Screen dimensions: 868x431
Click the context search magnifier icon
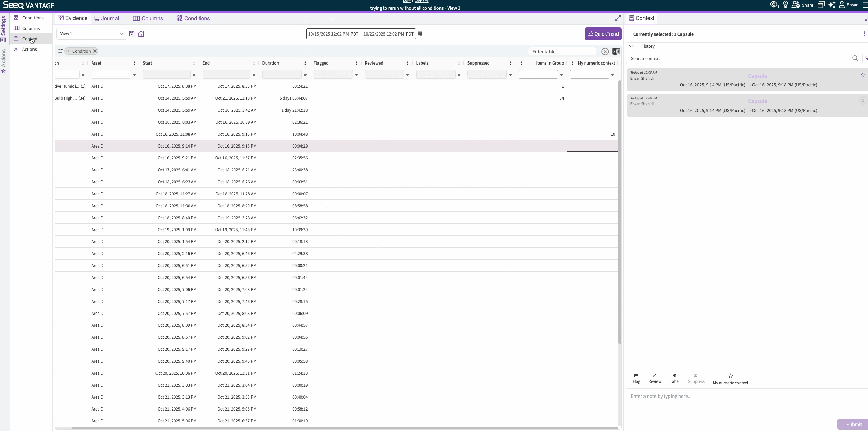tap(855, 58)
